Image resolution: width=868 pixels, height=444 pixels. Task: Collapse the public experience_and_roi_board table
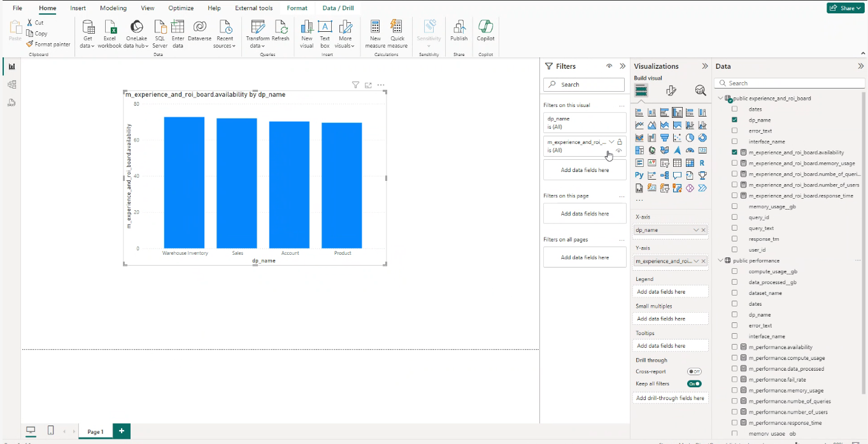tap(721, 98)
